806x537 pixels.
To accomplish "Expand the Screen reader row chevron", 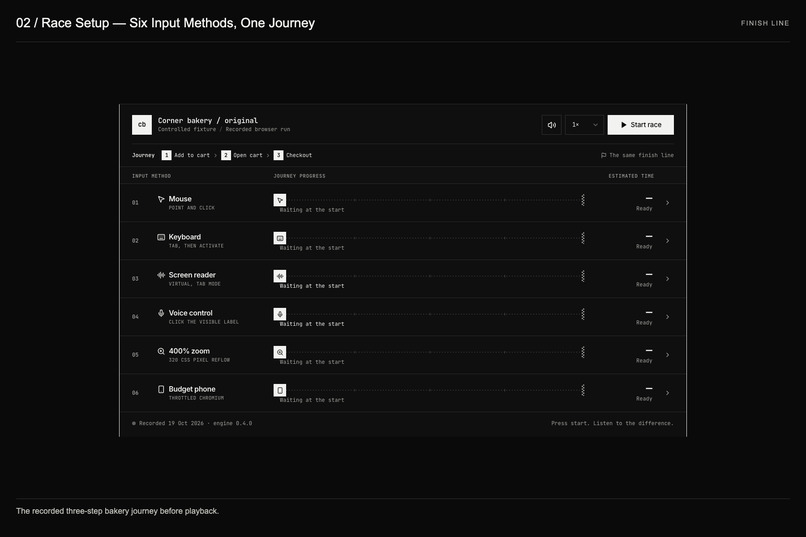I will click(668, 279).
